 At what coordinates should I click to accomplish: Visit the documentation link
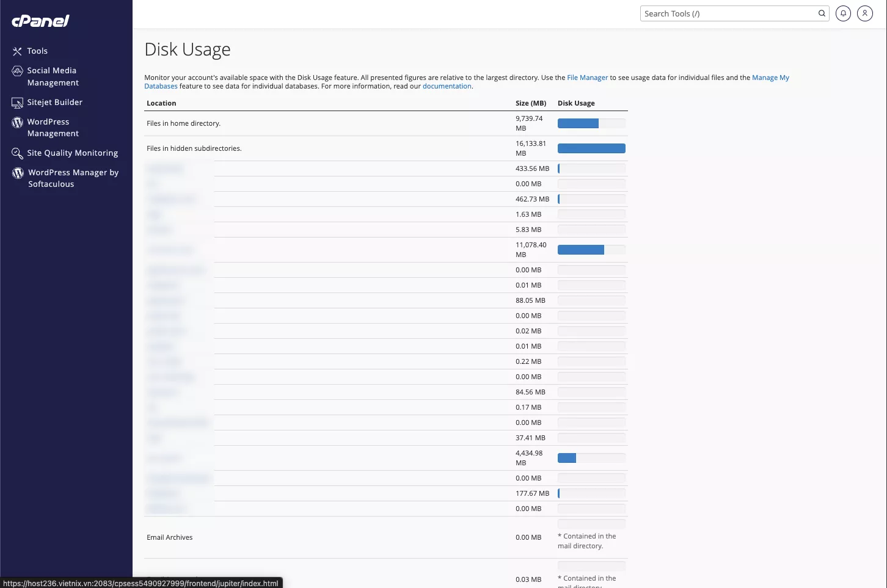coord(447,86)
